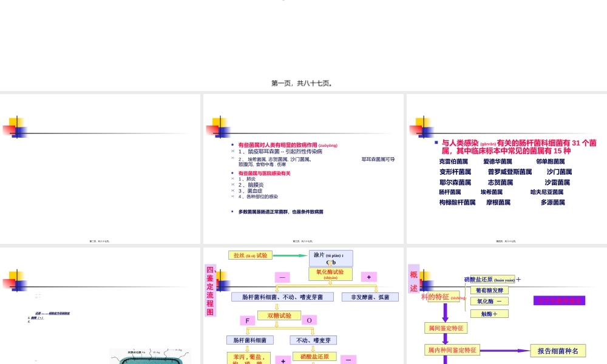Click the minus sign box left of 氧化酶试验
Image resolution: width=607 pixels, height=364 pixels.
coord(282,277)
